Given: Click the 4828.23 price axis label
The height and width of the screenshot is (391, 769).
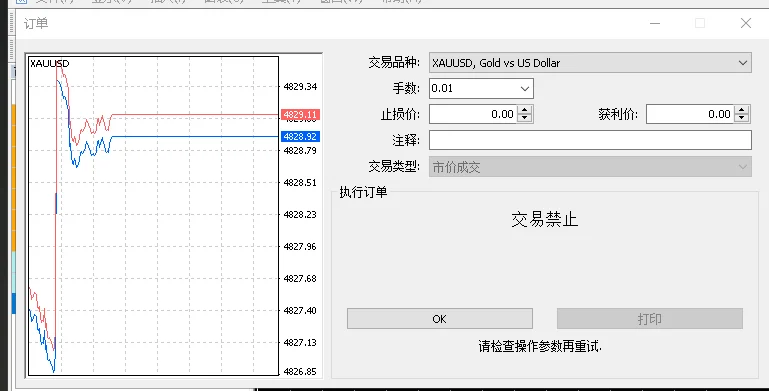Looking at the screenshot, I should [300, 214].
